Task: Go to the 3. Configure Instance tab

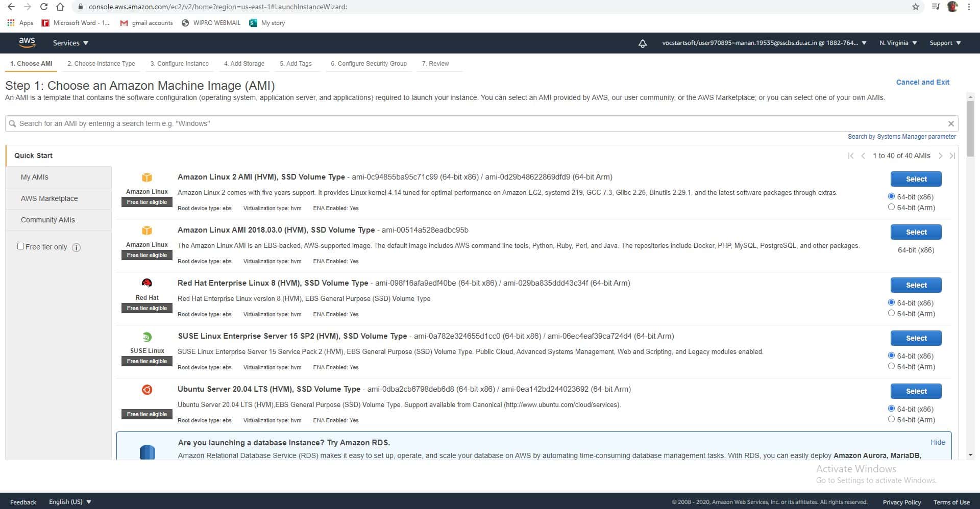Action: [x=179, y=64]
